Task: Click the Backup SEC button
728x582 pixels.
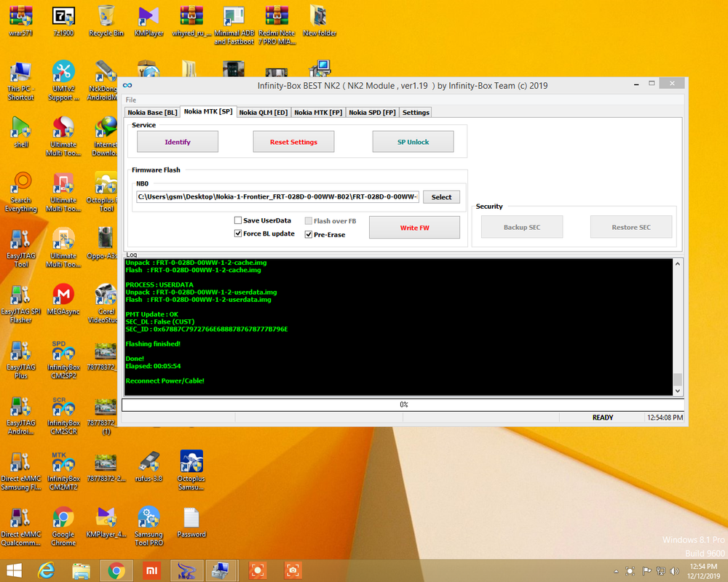Action: click(x=522, y=227)
